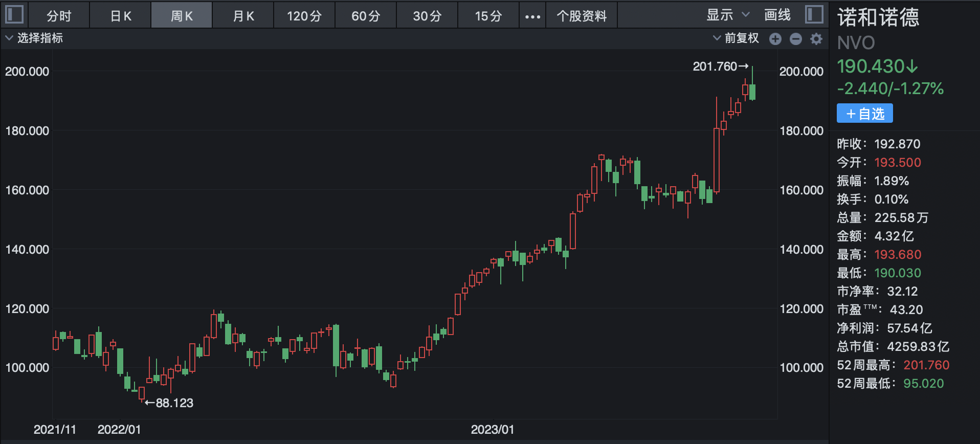The image size is (980, 444).
Task: Switch to the 分时 tab
Action: (x=59, y=16)
